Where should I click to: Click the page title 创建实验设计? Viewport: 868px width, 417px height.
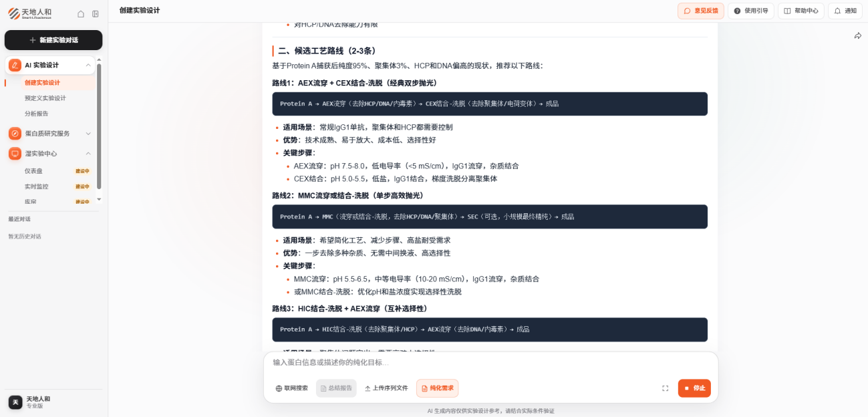point(140,11)
